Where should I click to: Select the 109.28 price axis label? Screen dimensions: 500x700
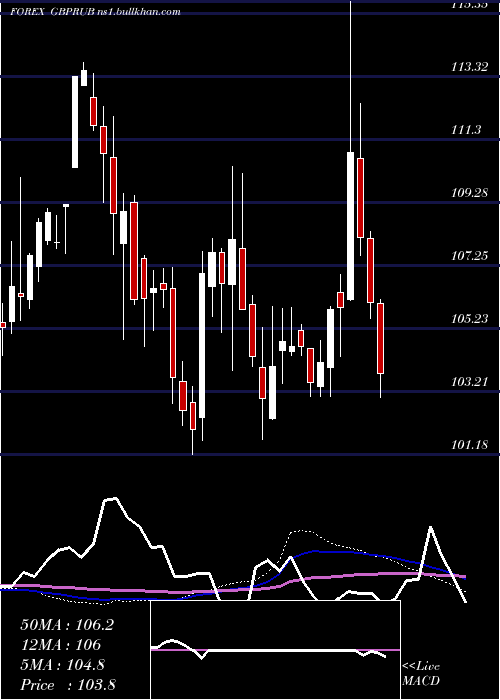[469, 193]
